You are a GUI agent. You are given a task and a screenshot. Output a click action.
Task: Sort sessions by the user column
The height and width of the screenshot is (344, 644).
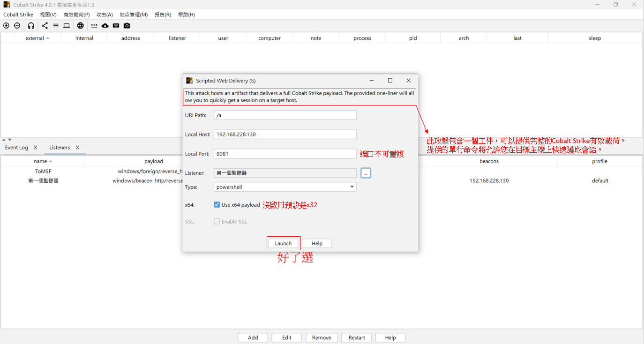click(x=223, y=38)
